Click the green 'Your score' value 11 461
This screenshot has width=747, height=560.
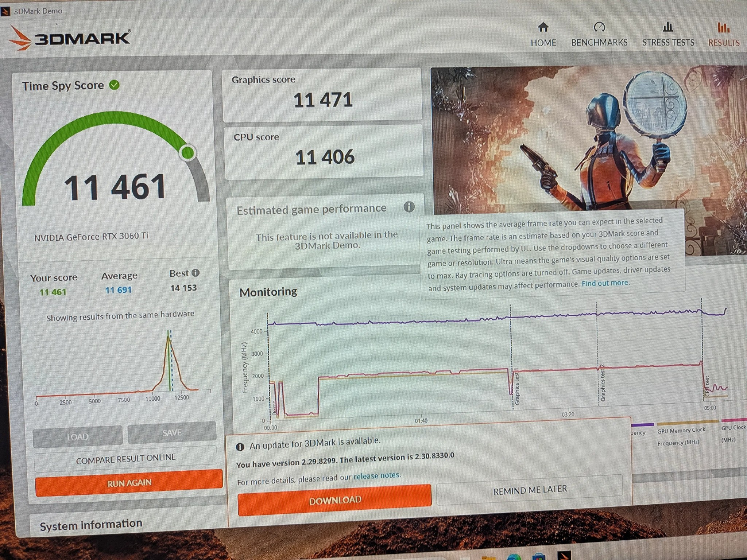click(53, 292)
